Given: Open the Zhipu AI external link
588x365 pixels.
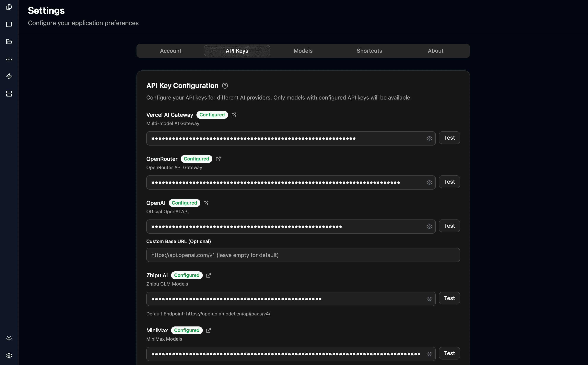Looking at the screenshot, I should pyautogui.click(x=208, y=275).
